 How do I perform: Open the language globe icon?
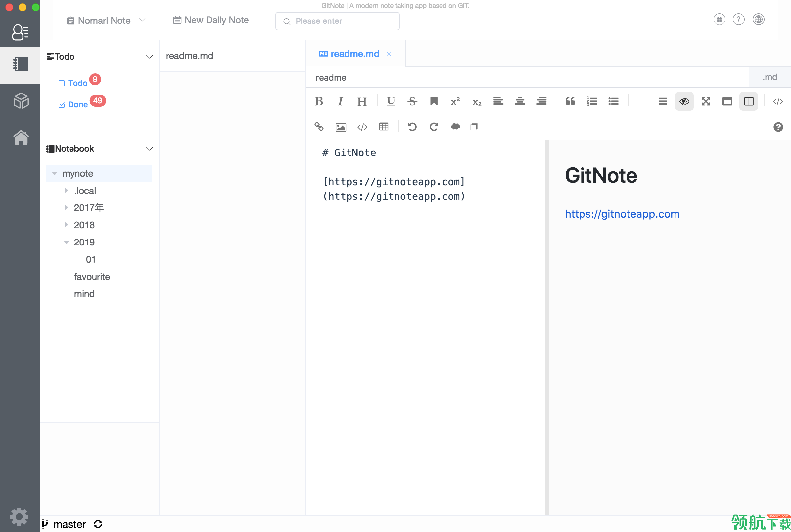758,19
